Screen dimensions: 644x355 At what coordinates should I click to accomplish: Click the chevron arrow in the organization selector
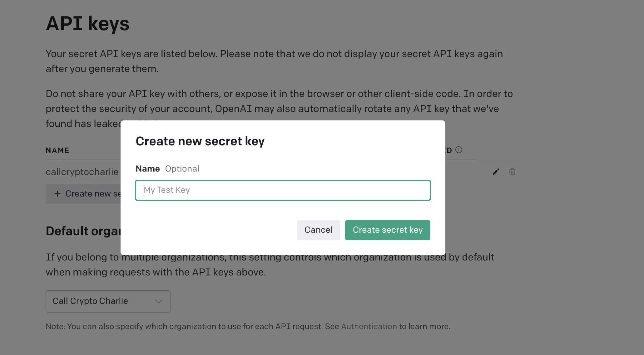click(x=159, y=301)
